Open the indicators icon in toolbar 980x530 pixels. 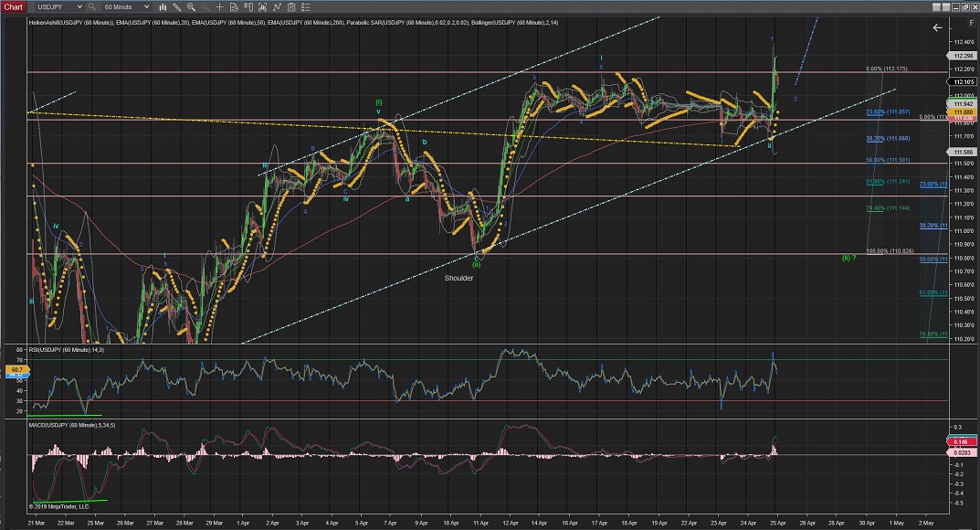(262, 7)
